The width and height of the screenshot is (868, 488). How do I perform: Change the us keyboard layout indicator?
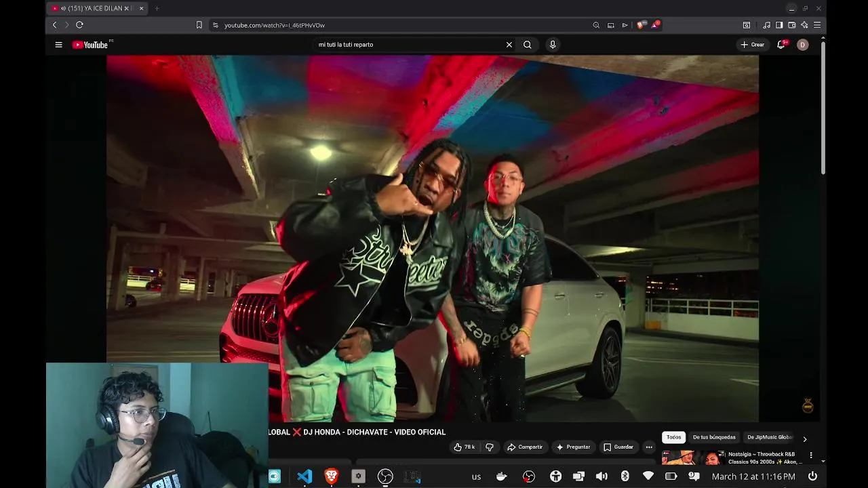tap(476, 476)
